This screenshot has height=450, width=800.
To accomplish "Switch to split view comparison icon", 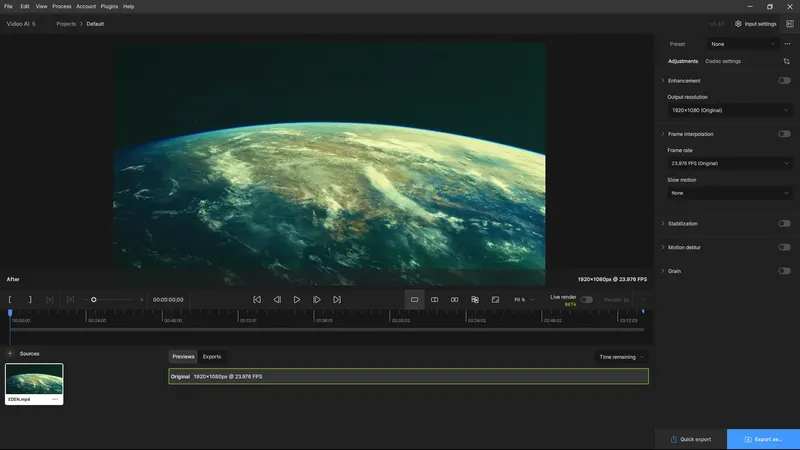I will pos(435,299).
